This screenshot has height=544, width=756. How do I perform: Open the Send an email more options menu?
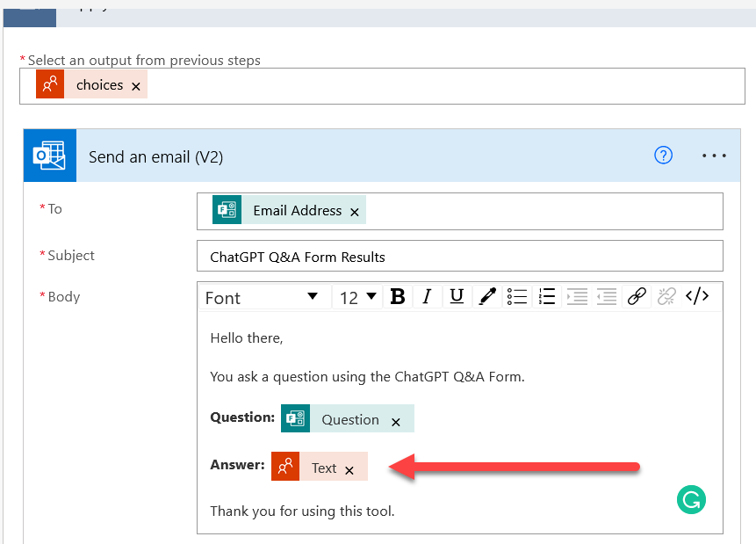point(714,156)
